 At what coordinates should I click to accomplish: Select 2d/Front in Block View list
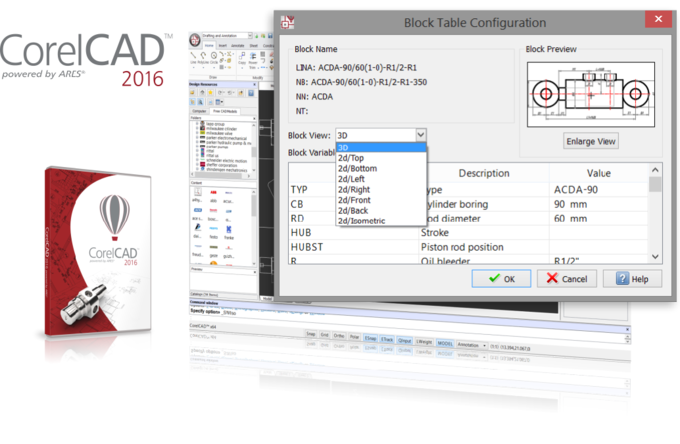(x=381, y=200)
